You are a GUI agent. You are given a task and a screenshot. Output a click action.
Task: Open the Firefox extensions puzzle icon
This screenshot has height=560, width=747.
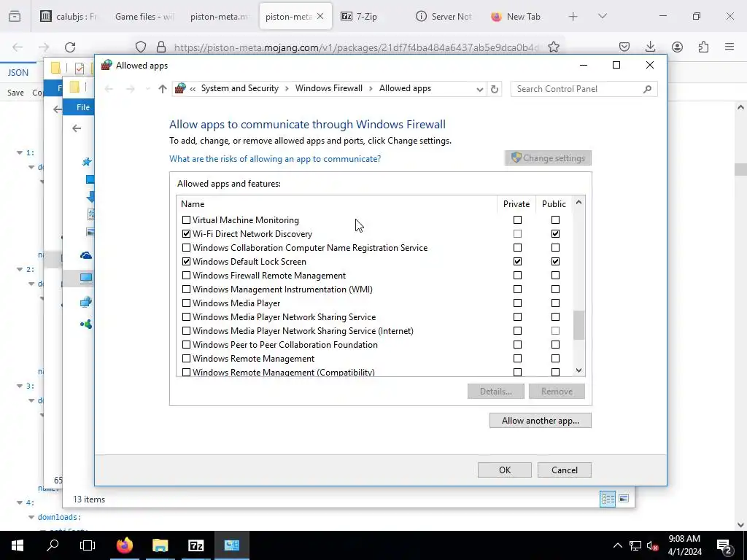(703, 47)
